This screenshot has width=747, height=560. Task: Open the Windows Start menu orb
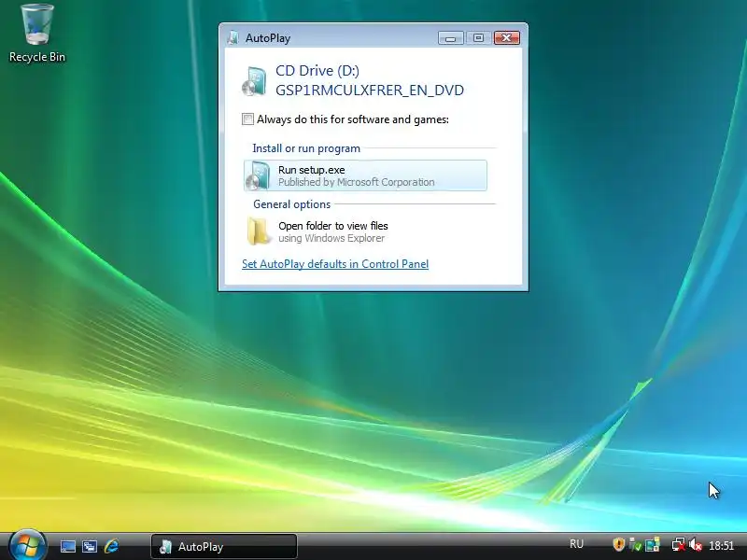click(27, 545)
